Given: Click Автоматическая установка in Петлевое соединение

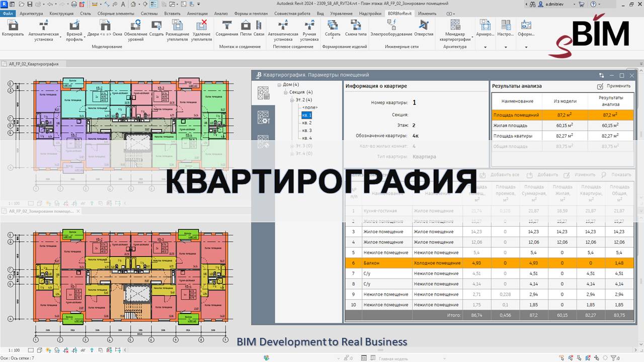Looking at the screenshot, I should pyautogui.click(x=283, y=31).
